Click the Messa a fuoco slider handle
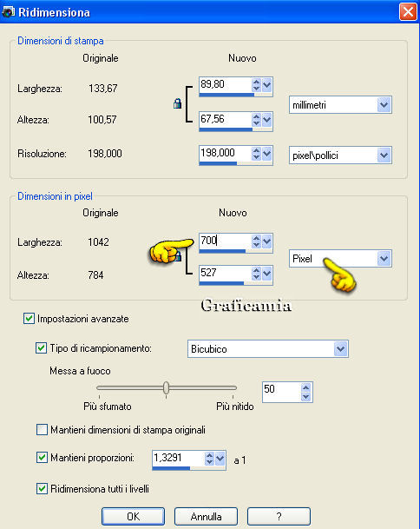 [166, 388]
